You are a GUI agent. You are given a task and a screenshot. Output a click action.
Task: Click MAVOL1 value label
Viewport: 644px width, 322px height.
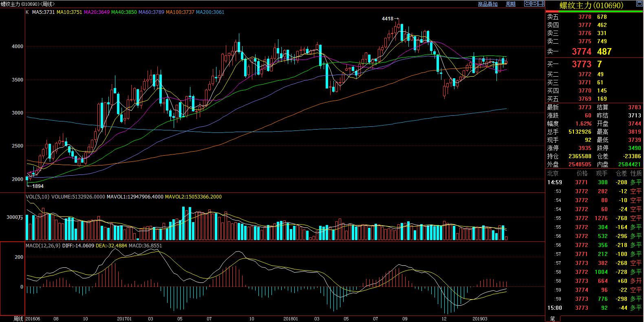135,197
